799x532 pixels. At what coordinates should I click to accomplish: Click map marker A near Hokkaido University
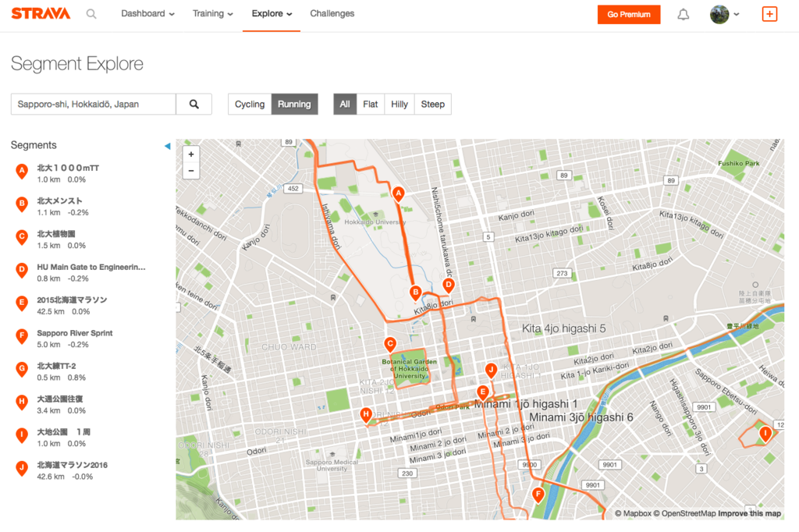pos(399,193)
